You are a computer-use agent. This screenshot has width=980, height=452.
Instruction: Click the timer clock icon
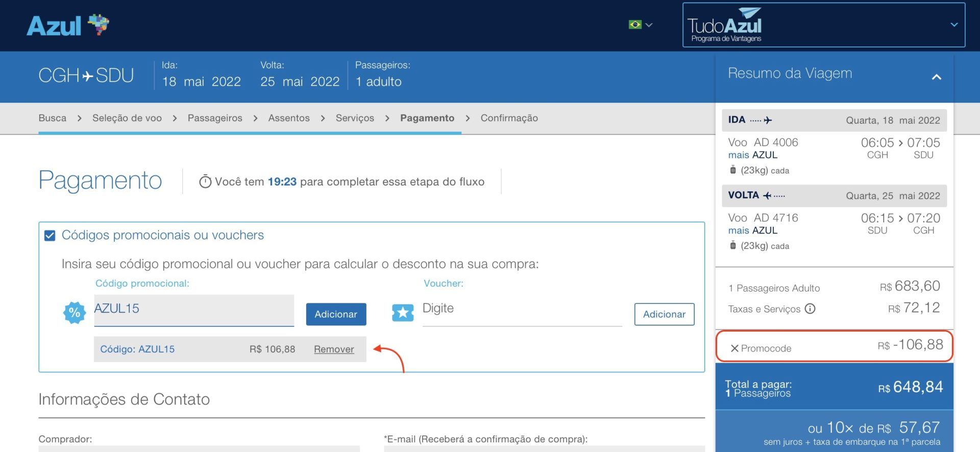coord(205,181)
